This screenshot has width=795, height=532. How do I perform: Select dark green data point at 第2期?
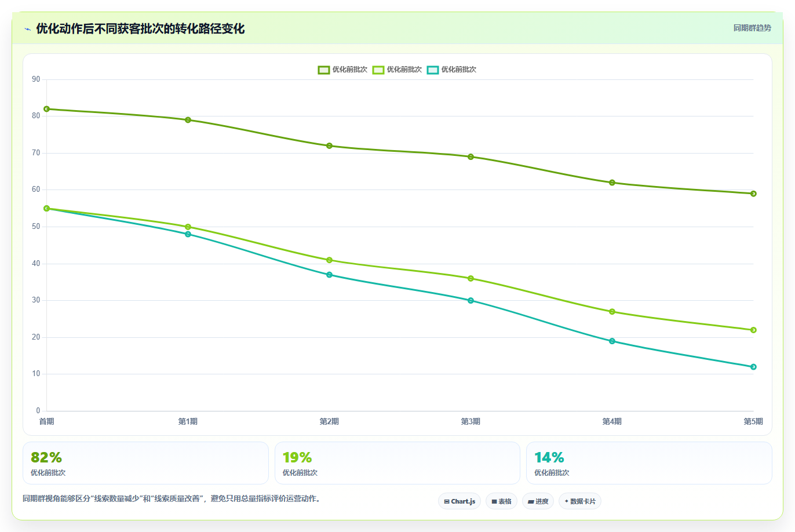[329, 146]
